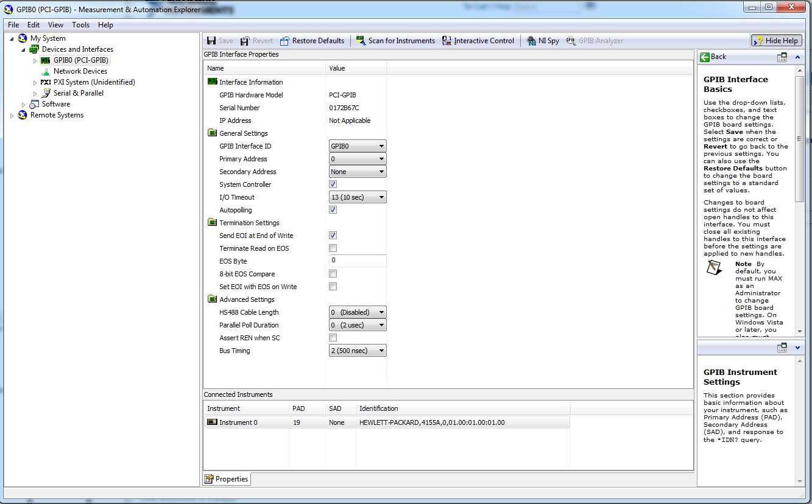Click the Termination Settings folder icon

pyautogui.click(x=212, y=222)
